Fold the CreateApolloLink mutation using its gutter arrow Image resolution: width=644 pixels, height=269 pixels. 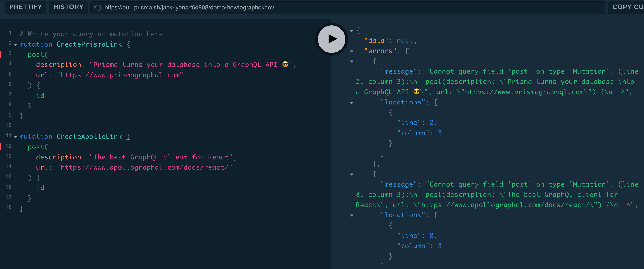15,137
